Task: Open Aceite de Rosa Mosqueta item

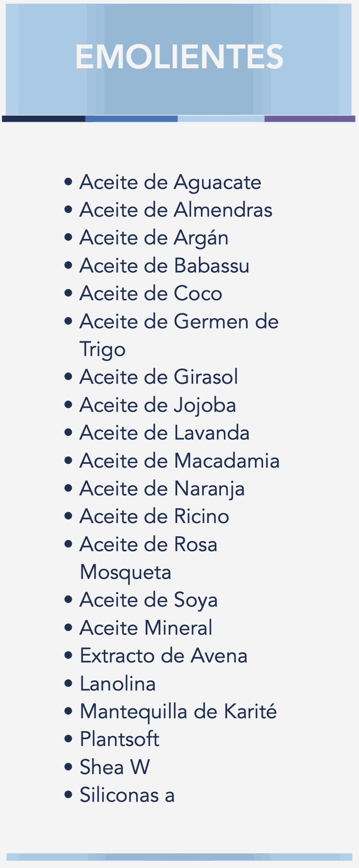Action: 148,545
